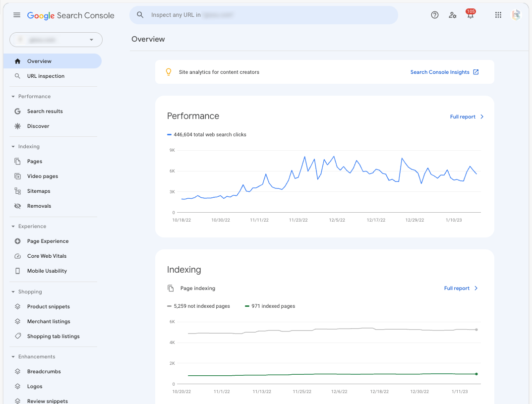Select Discover in the Performance section
The image size is (532, 404).
click(37, 126)
